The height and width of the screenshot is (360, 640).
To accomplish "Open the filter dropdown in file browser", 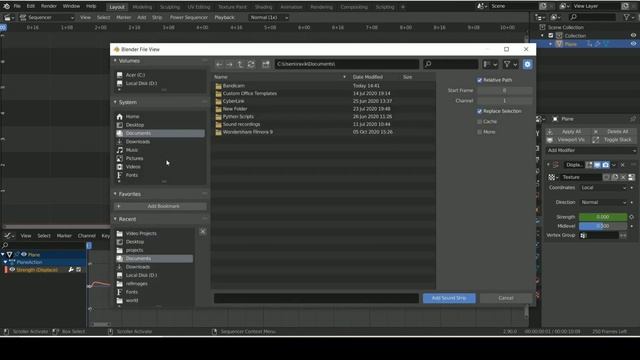I will pos(510,64).
